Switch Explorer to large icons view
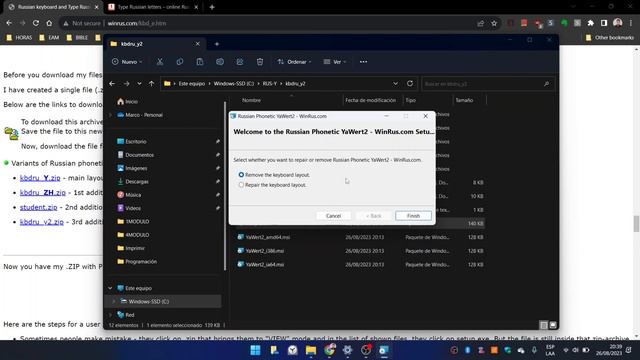The height and width of the screenshot is (360, 640). [x=553, y=325]
